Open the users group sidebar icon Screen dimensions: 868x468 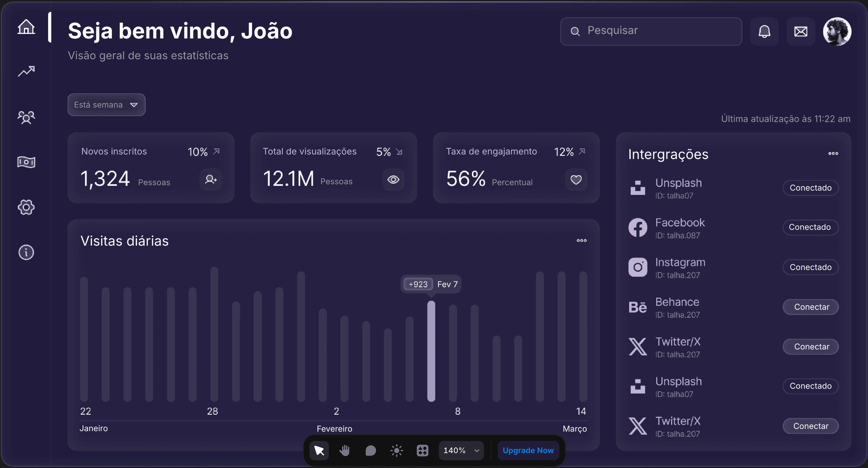click(x=26, y=118)
